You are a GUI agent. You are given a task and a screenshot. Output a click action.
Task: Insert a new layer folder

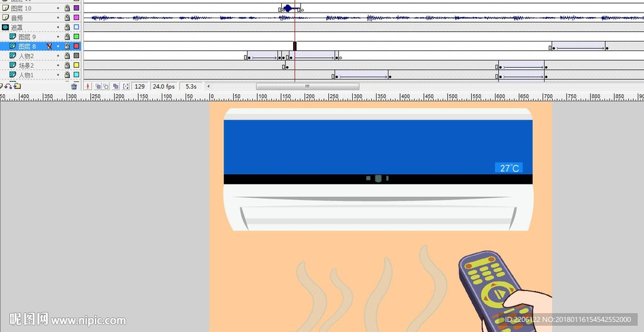(x=17, y=86)
